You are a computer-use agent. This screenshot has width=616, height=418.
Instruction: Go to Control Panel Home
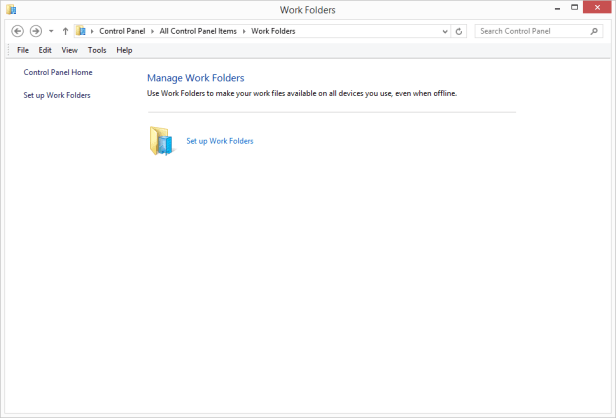58,73
